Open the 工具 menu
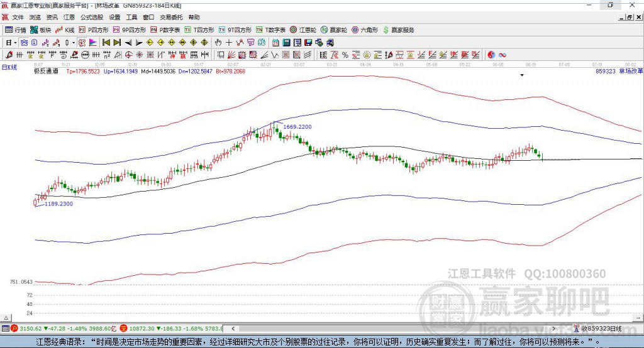The height and width of the screenshot is (348, 644). pyautogui.click(x=131, y=17)
